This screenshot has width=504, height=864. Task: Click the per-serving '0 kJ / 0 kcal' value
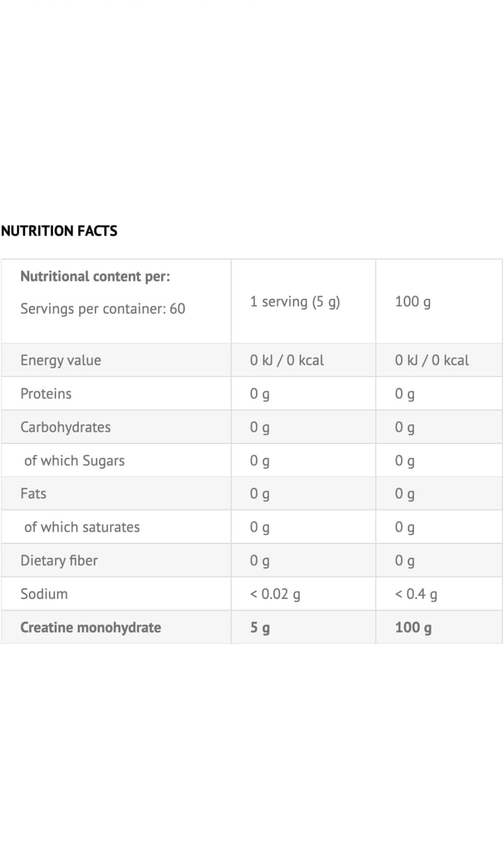coord(287,360)
